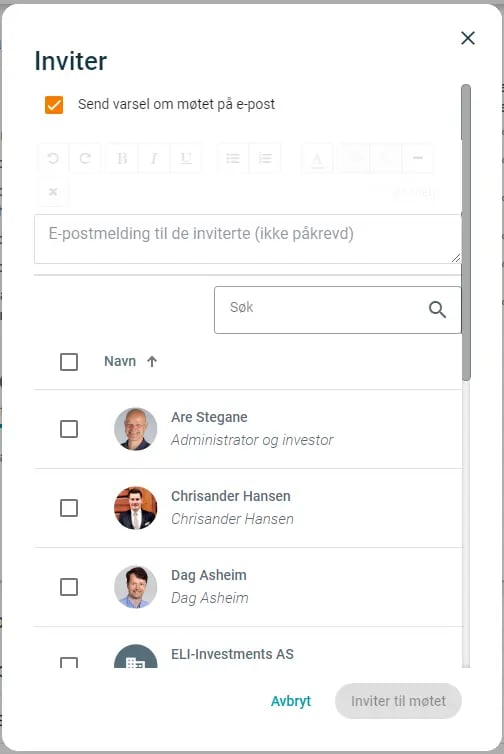This screenshot has width=504, height=754.
Task: Click the search magnifier icon
Action: coord(437,310)
